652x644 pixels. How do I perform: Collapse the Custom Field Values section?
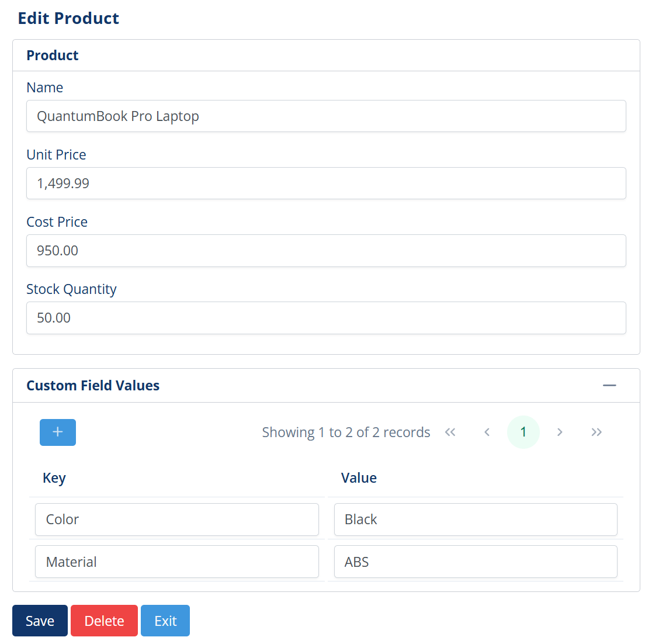[609, 385]
